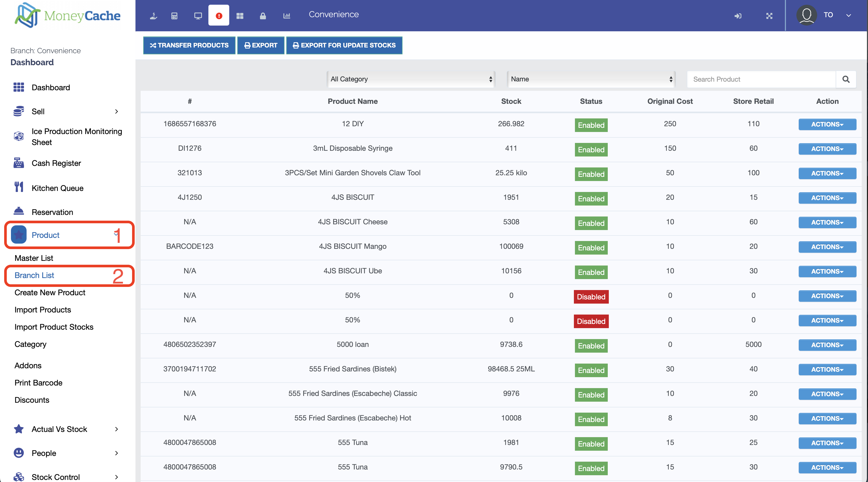
Task: Click the red exclamation alert icon
Action: pos(219,15)
